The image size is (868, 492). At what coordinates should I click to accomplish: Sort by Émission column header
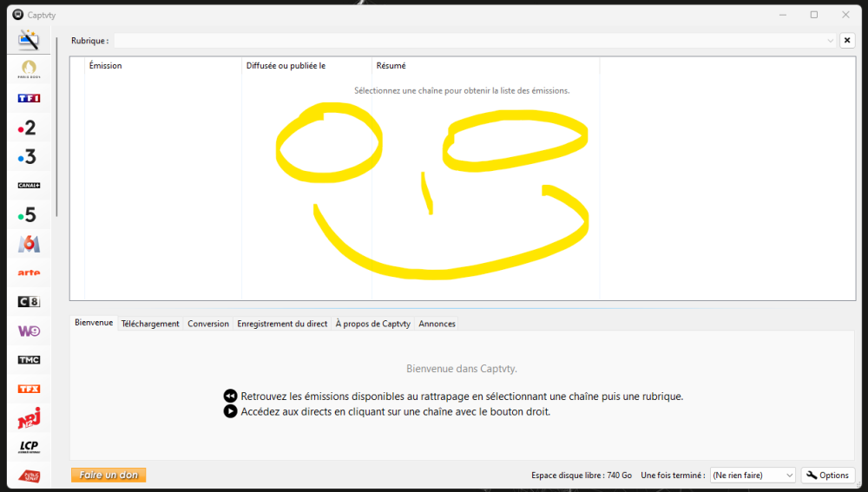(163, 65)
